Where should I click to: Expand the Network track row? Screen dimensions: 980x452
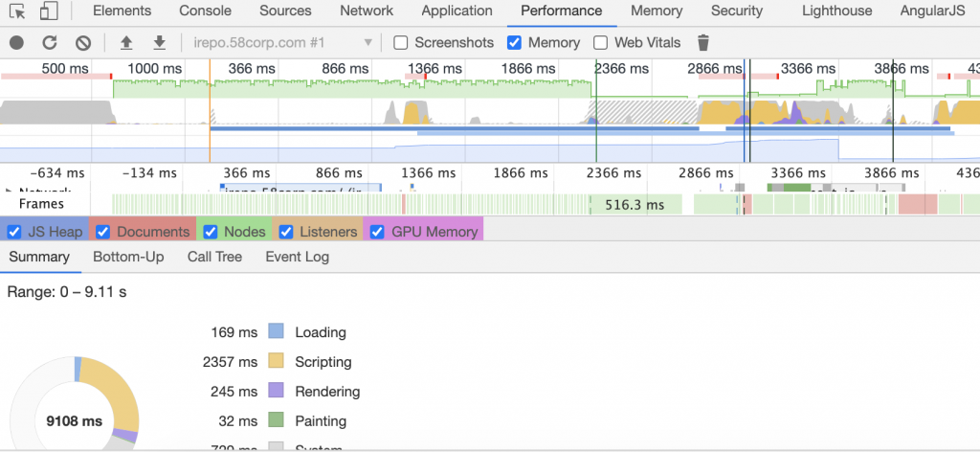pyautogui.click(x=10, y=191)
